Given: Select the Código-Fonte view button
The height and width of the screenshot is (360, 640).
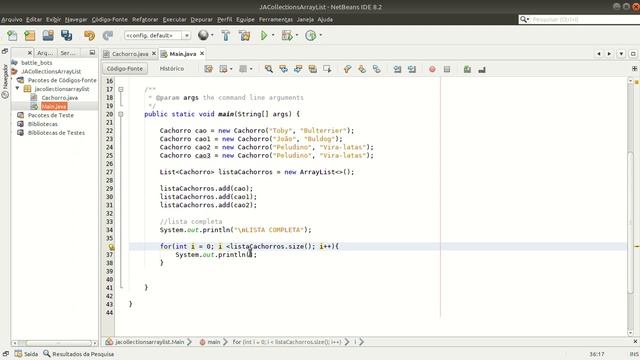Looking at the screenshot, I should (x=125, y=69).
